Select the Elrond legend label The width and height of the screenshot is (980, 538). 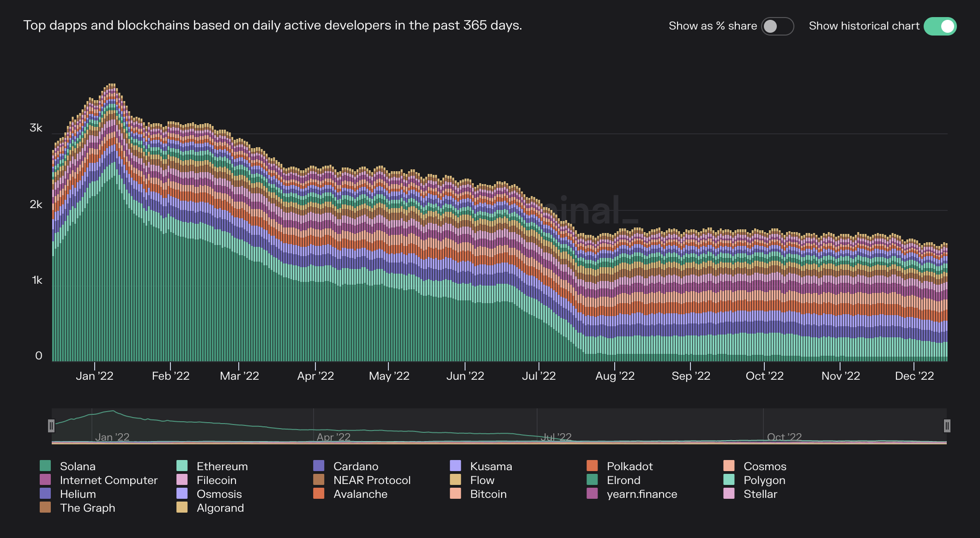[x=623, y=480]
